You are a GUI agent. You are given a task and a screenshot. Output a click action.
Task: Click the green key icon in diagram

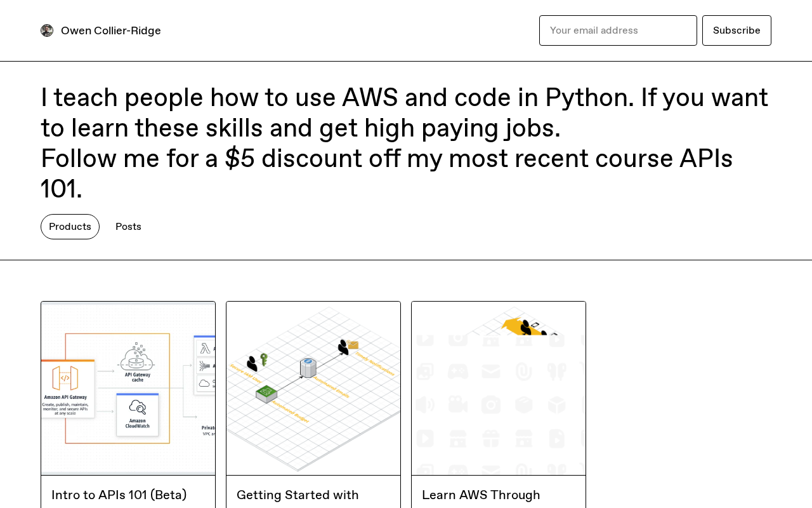pyautogui.click(x=264, y=359)
